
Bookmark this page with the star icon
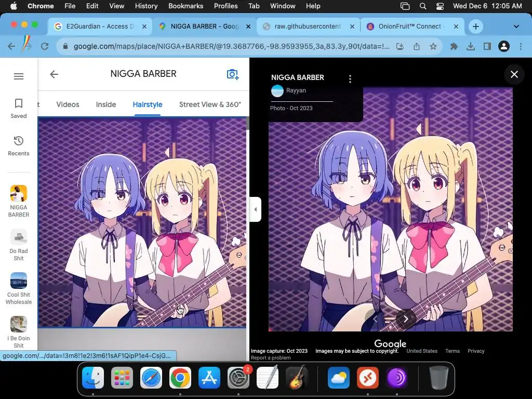433,46
